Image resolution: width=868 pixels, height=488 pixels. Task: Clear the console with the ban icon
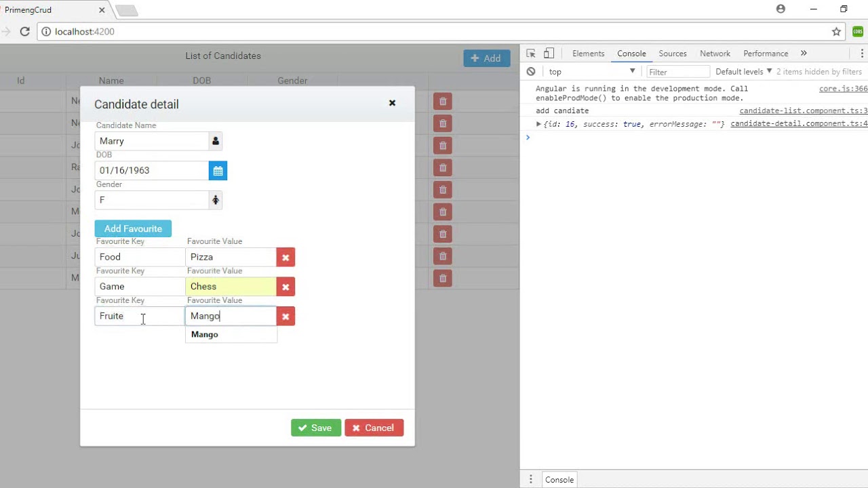(x=531, y=71)
